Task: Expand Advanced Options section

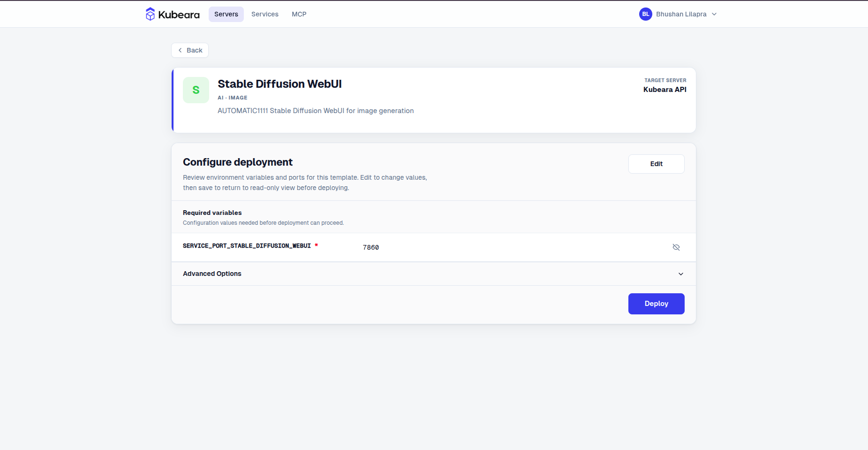Action: (433, 274)
